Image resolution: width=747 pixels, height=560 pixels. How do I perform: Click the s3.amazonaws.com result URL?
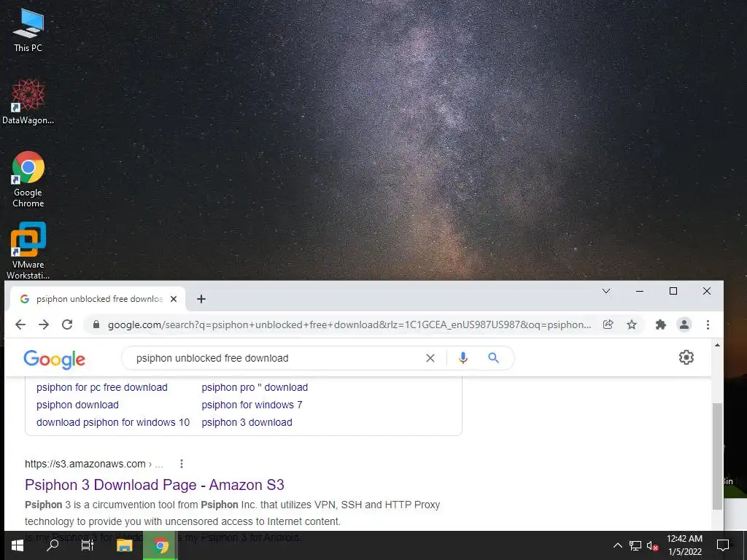(x=94, y=464)
